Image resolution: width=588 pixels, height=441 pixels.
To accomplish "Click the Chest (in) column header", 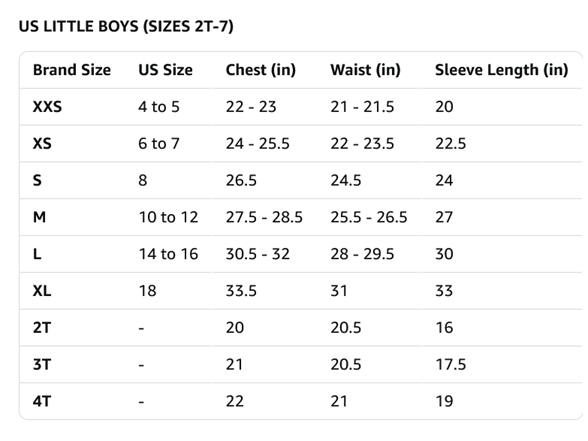I will point(261,70).
